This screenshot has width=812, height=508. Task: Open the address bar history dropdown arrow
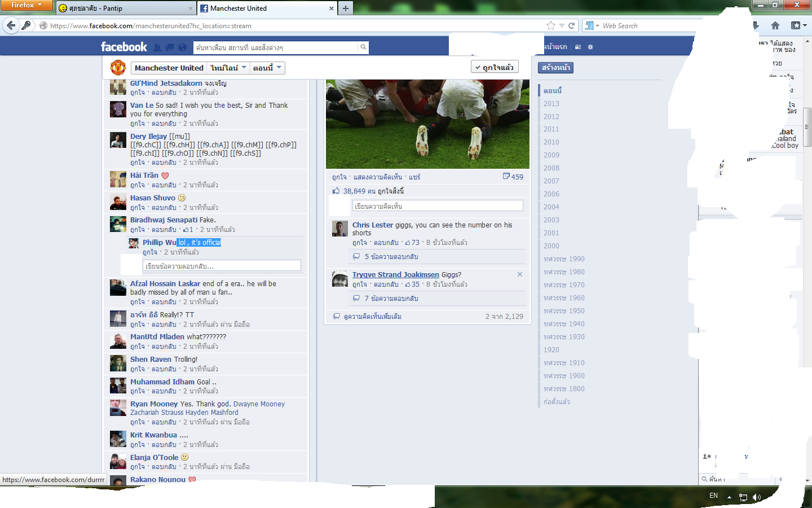click(562, 25)
